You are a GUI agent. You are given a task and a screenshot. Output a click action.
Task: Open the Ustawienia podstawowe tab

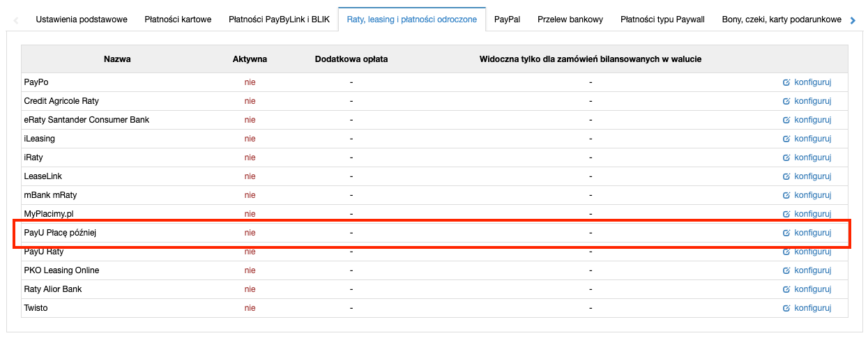click(82, 20)
